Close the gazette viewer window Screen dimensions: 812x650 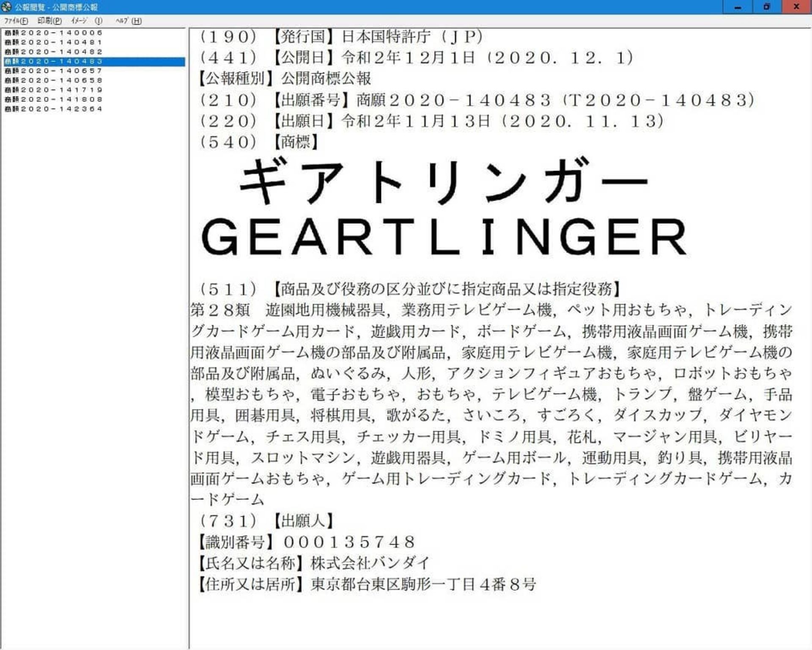pyautogui.click(x=796, y=7)
